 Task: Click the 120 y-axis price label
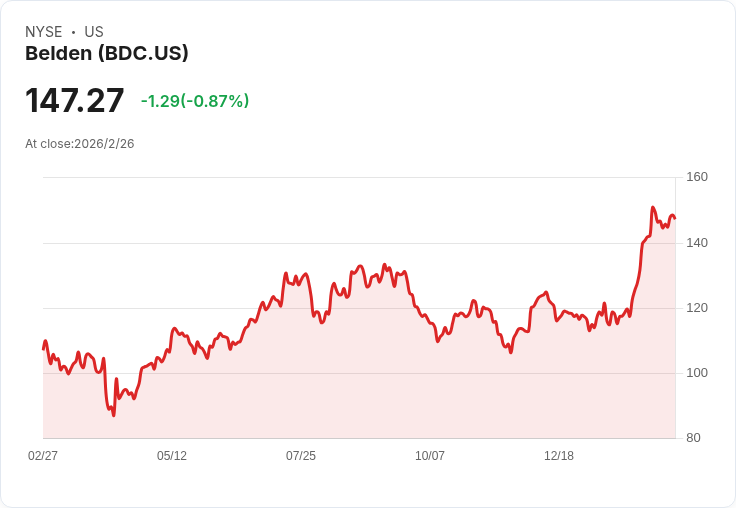tap(697, 308)
